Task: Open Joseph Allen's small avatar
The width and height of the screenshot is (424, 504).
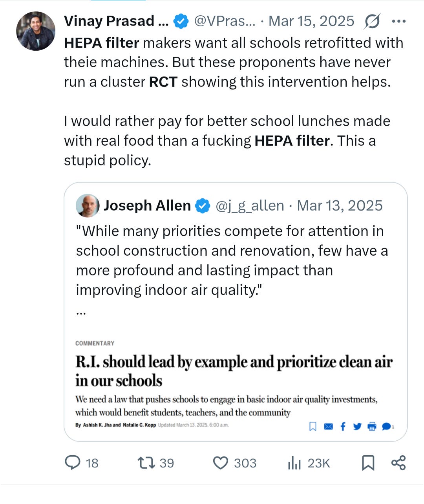Action: [88, 205]
